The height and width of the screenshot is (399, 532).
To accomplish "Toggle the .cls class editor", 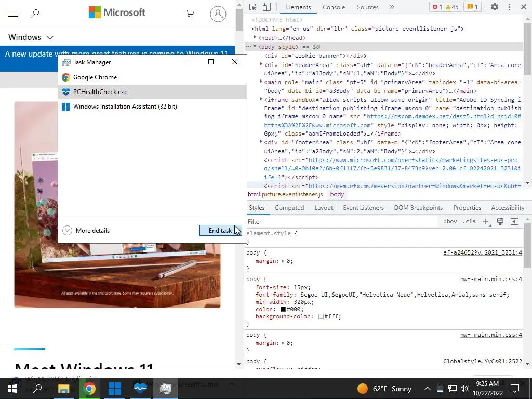I will tap(469, 221).
